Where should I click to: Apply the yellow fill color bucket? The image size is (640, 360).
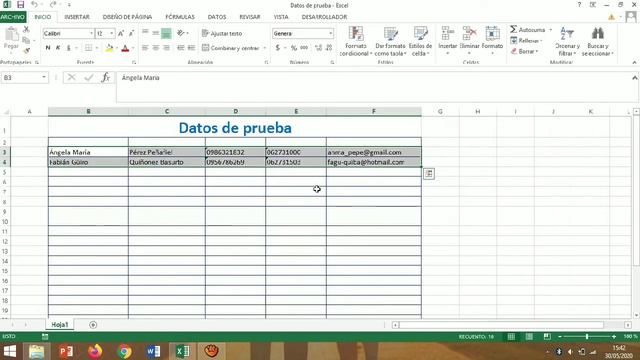point(109,49)
